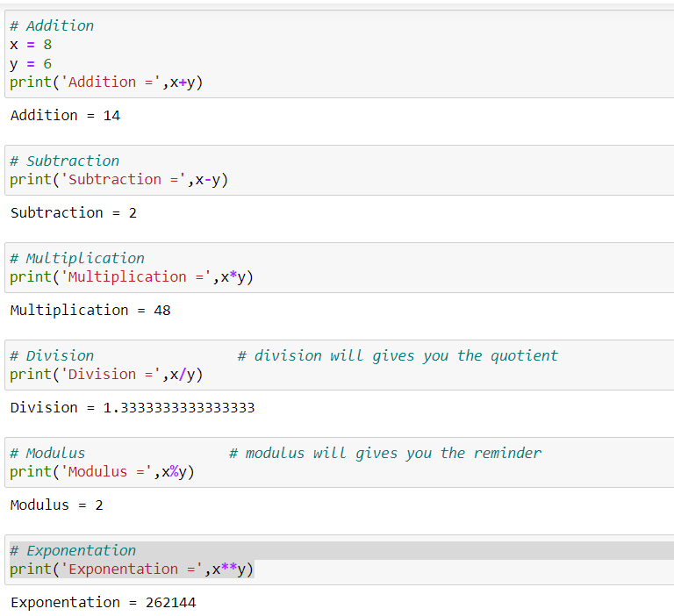
Task: Click the output 'Subtraction = 2'
Action: (74, 213)
